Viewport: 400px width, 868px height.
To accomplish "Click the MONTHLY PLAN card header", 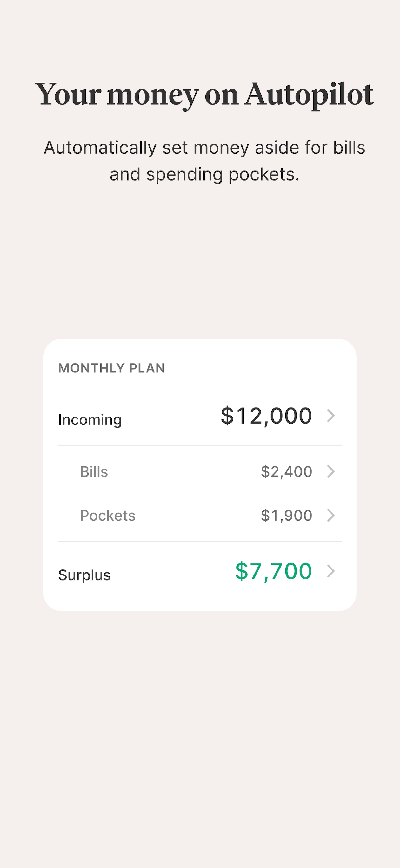I will [x=112, y=368].
